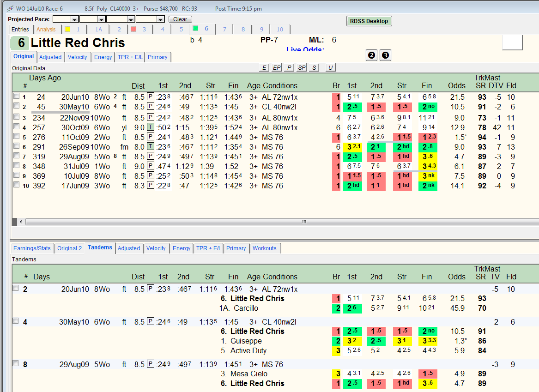Screen dimensions: 539x392
Task: Click the blank white box near M/L
Action: (512, 42)
